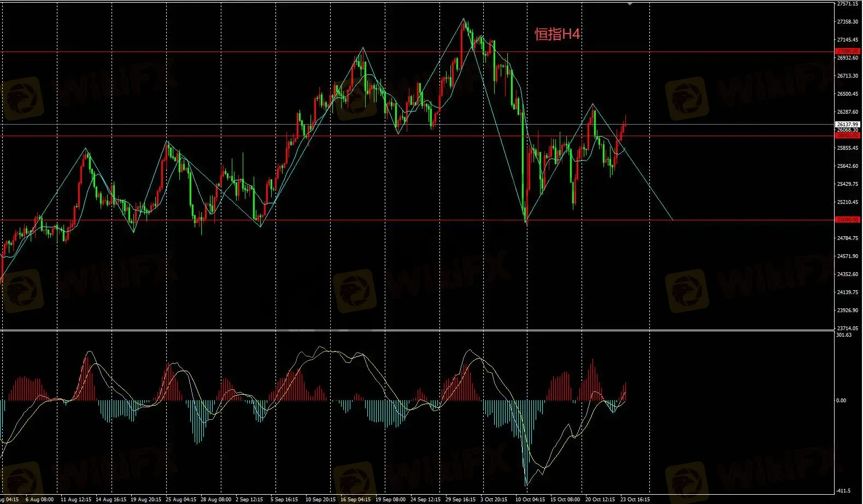863x504 pixels.
Task: Click price axis value 25210.45
Action: tap(848, 202)
